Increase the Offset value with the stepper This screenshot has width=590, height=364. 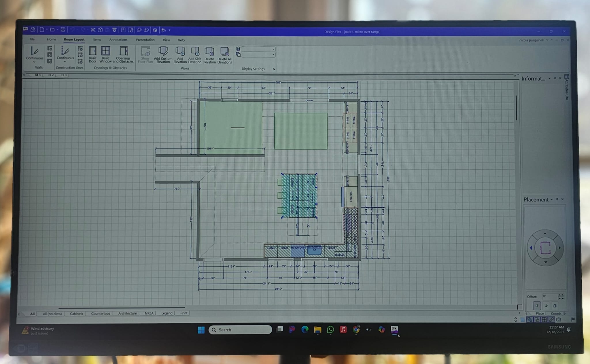coord(560,295)
